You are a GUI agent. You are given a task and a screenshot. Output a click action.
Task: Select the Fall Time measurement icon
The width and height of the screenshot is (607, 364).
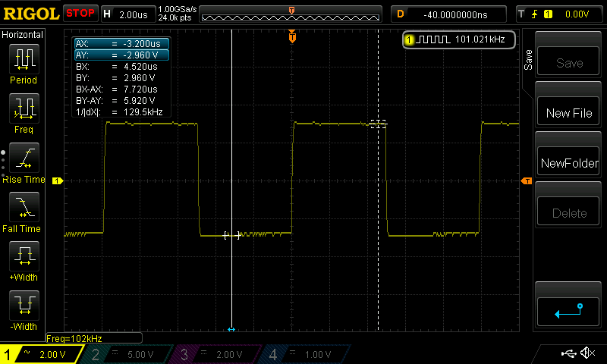pos(24,207)
